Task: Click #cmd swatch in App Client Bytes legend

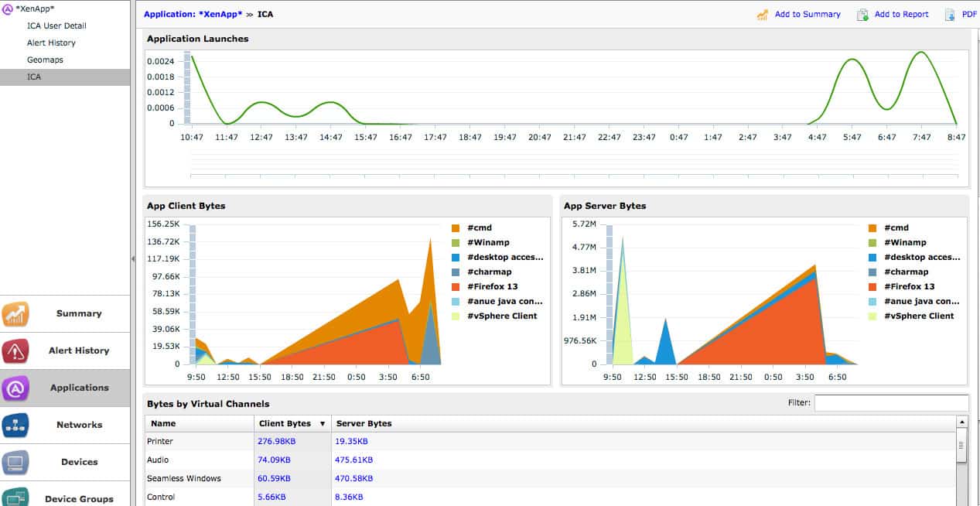Action: pyautogui.click(x=456, y=227)
